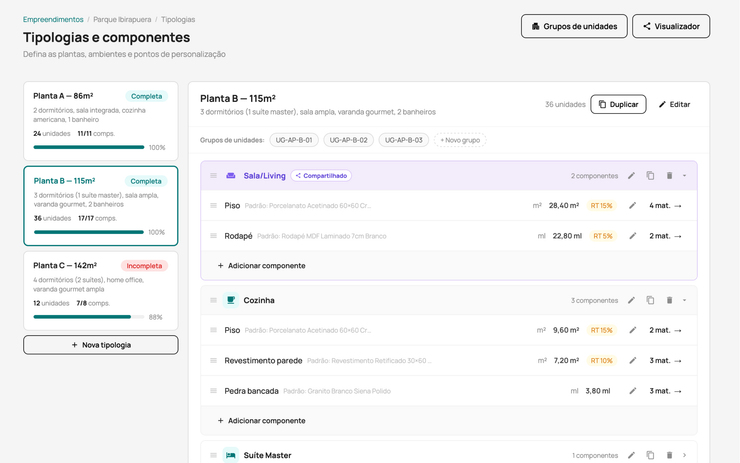Select the Planta A — 86m² card
Screen dimensions: 740x463
click(101, 121)
